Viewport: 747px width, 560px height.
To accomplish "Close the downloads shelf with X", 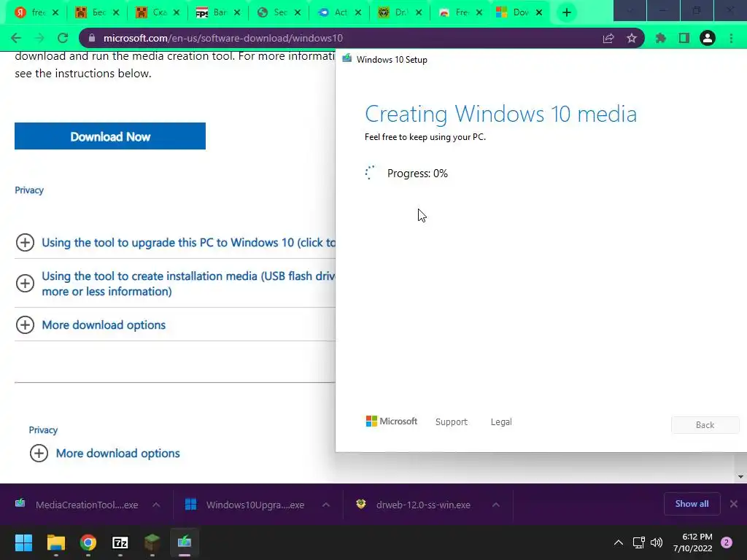I will point(734,504).
